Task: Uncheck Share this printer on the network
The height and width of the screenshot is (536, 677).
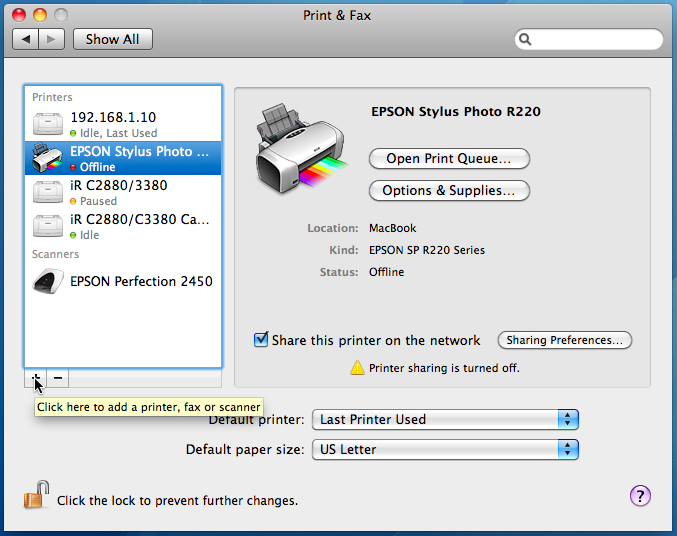Action: point(261,339)
